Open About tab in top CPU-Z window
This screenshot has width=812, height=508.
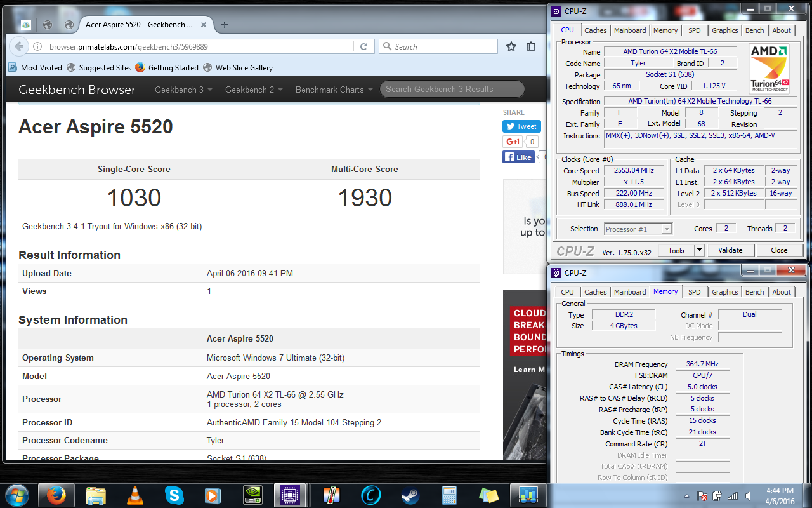[x=782, y=30]
